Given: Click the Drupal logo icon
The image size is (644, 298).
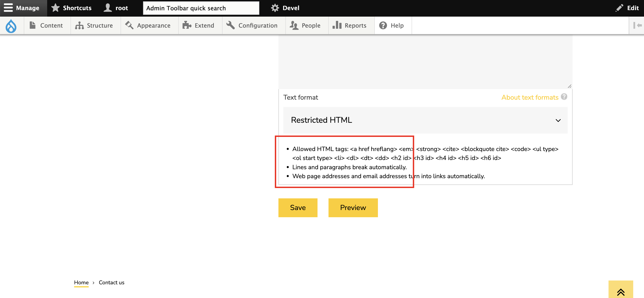Looking at the screenshot, I should point(11,25).
